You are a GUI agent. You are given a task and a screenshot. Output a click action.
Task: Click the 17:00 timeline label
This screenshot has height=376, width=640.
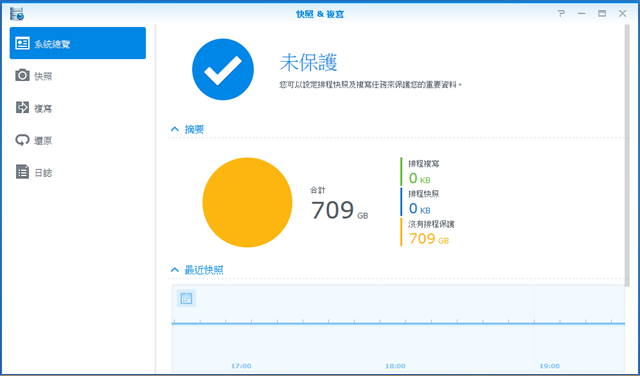(x=241, y=366)
